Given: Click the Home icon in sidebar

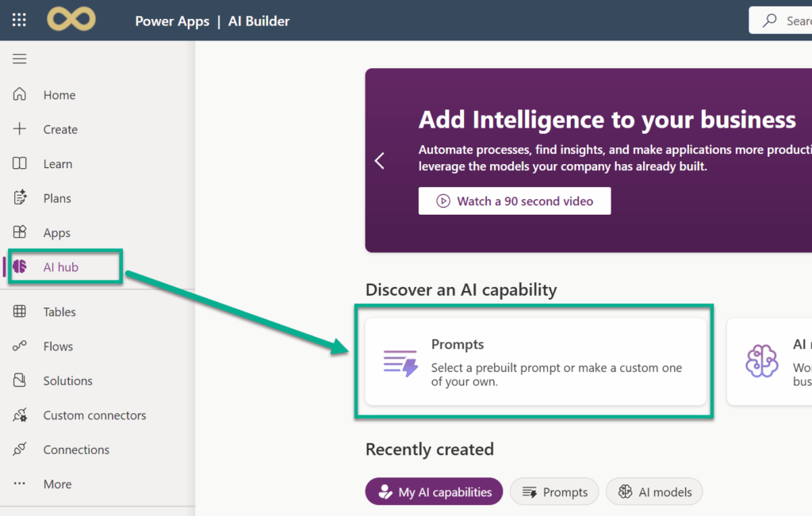Looking at the screenshot, I should tap(20, 95).
